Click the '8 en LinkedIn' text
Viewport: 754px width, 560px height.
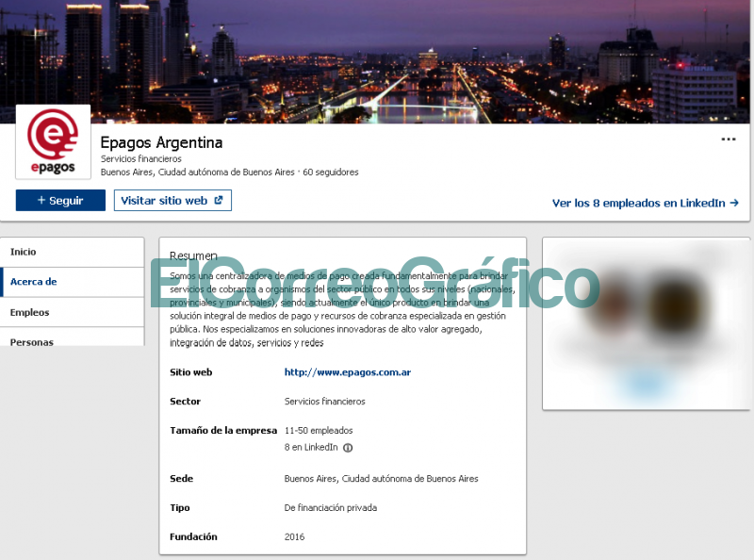click(311, 448)
